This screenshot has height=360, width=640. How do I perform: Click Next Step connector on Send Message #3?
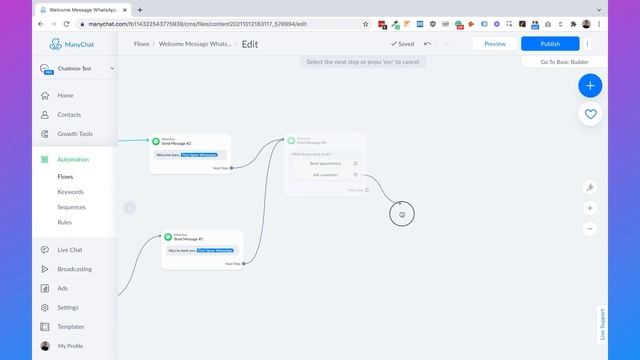click(x=367, y=190)
